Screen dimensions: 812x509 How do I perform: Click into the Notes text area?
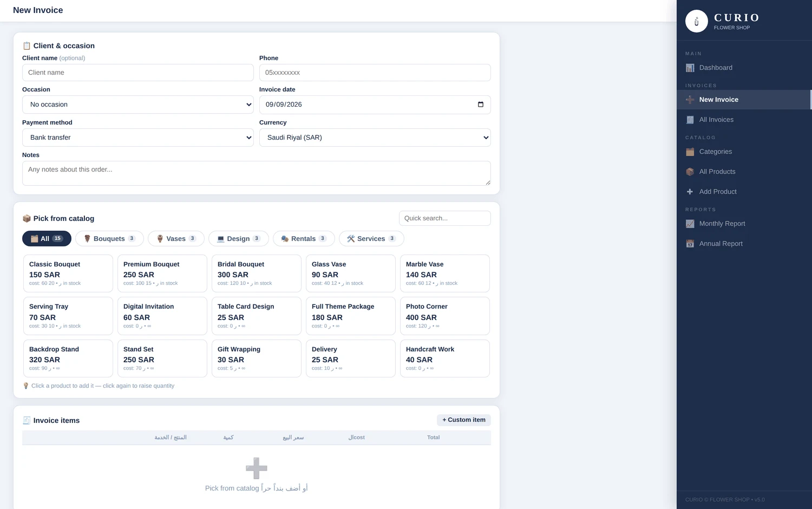(x=257, y=173)
